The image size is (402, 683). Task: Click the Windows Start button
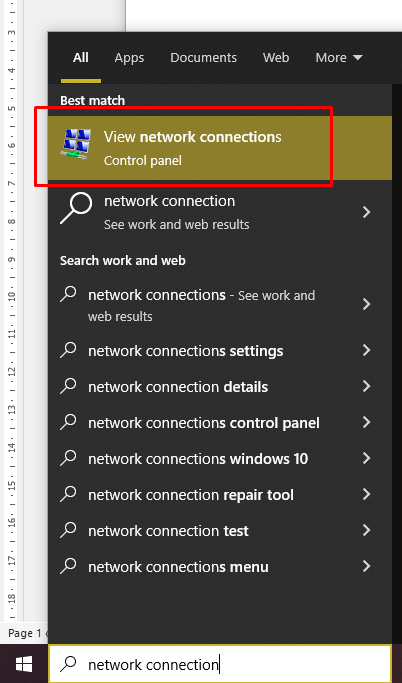24,664
